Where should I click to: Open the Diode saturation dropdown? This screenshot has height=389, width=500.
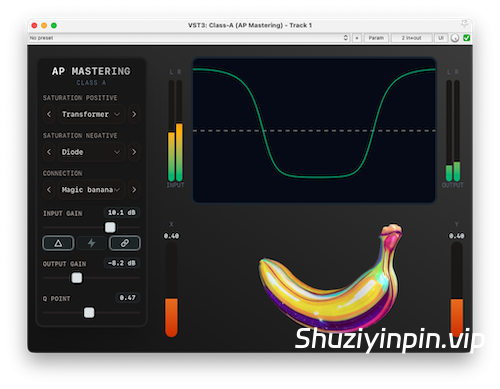[x=91, y=152]
